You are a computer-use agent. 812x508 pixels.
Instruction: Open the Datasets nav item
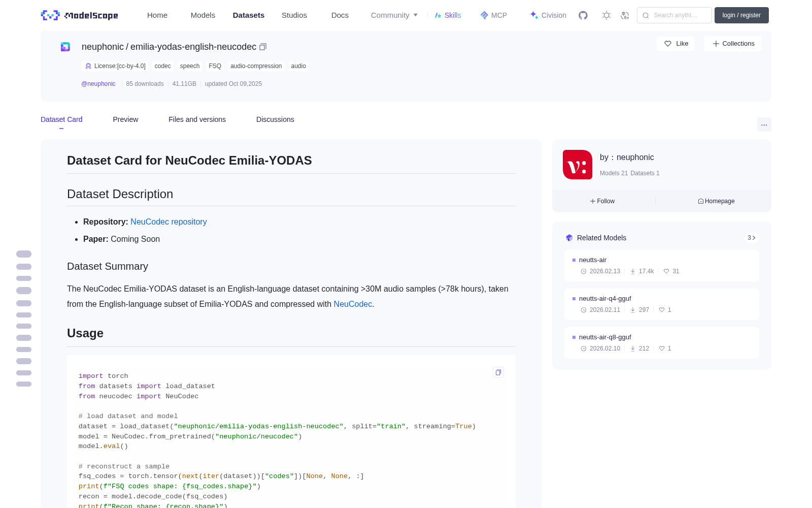pos(249,15)
